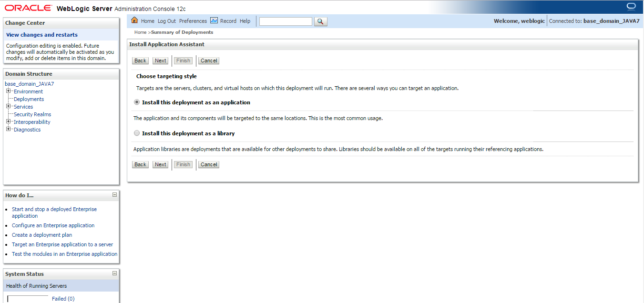Click the top Back button

(140, 61)
